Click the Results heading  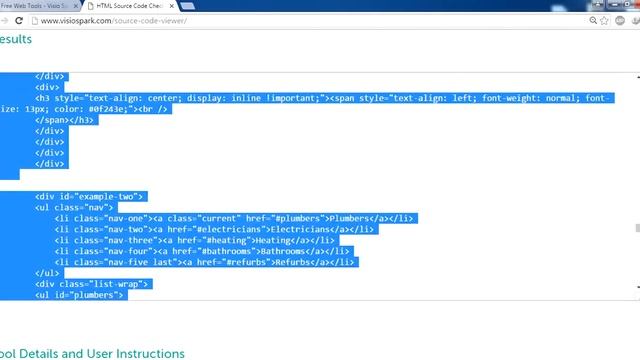point(16,39)
